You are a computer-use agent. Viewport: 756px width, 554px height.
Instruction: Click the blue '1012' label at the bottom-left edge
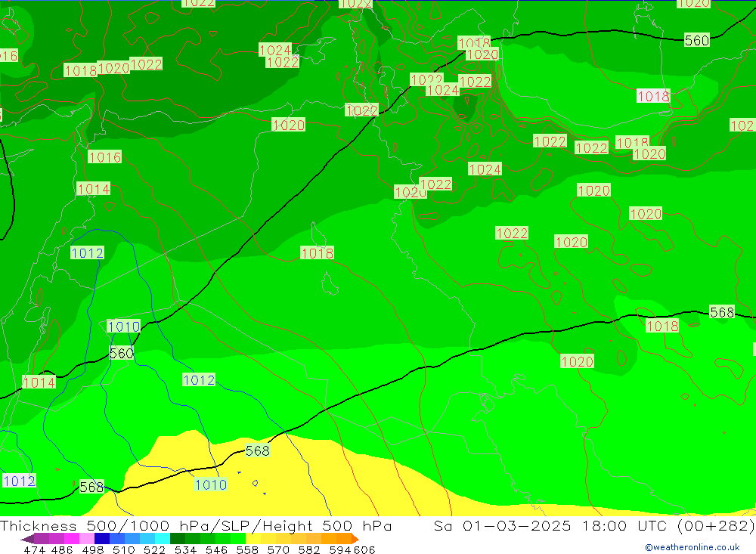coord(19,481)
